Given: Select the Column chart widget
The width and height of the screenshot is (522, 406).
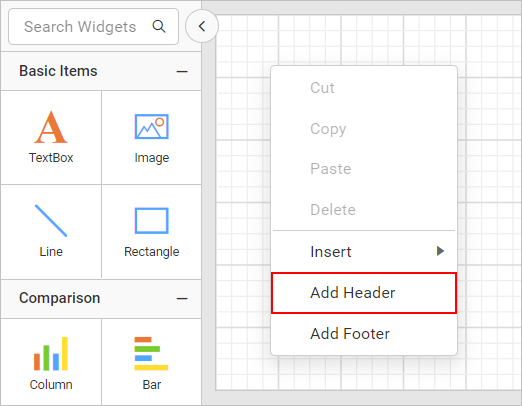Looking at the screenshot, I should coord(51,363).
